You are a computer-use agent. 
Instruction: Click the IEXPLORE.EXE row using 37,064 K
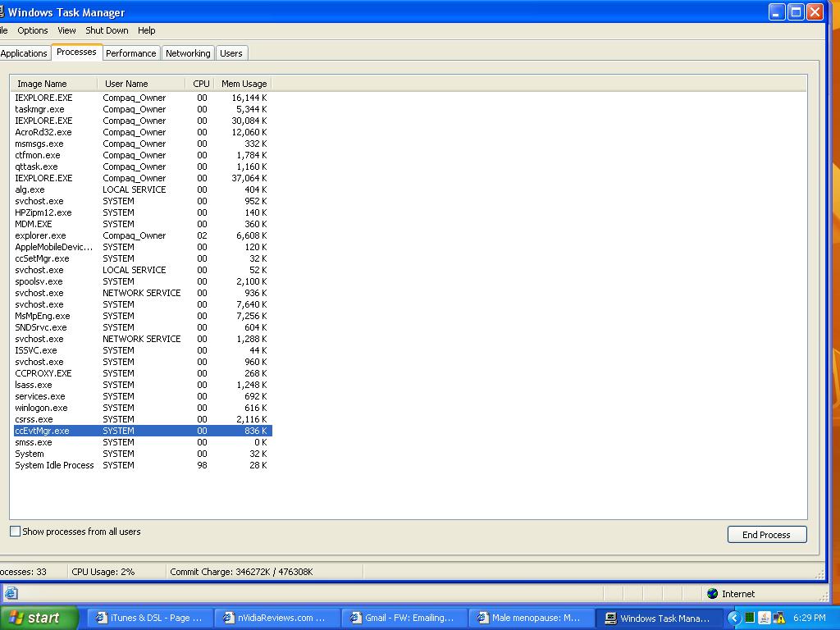(x=143, y=178)
